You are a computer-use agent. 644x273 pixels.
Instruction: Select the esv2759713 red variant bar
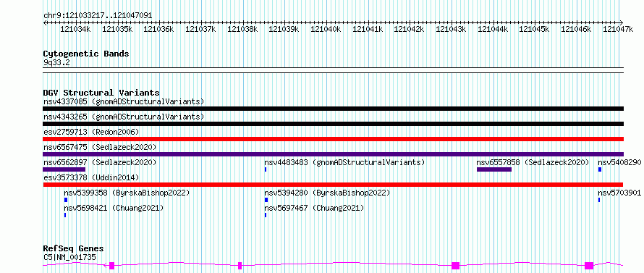coord(333,139)
